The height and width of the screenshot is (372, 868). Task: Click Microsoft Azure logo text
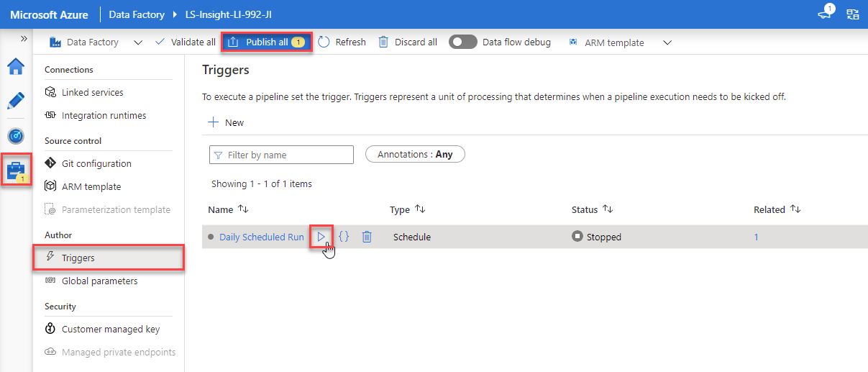coord(50,14)
